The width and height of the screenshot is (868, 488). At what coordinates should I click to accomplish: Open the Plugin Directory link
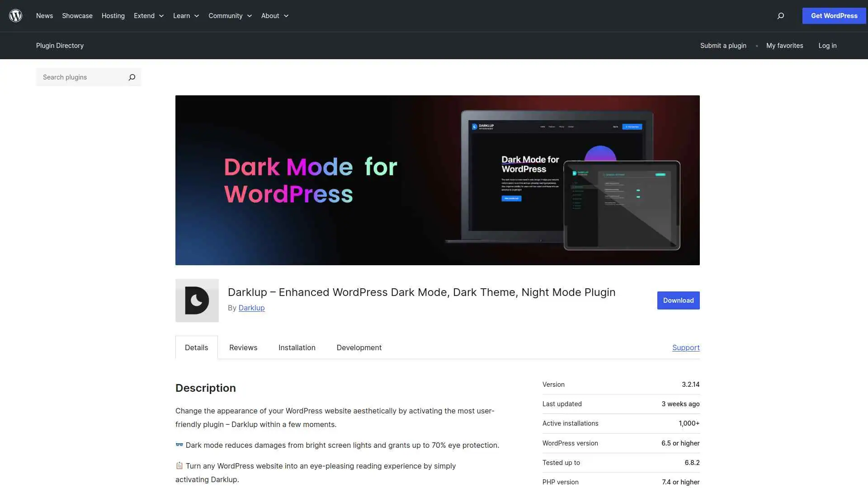pyautogui.click(x=60, y=46)
